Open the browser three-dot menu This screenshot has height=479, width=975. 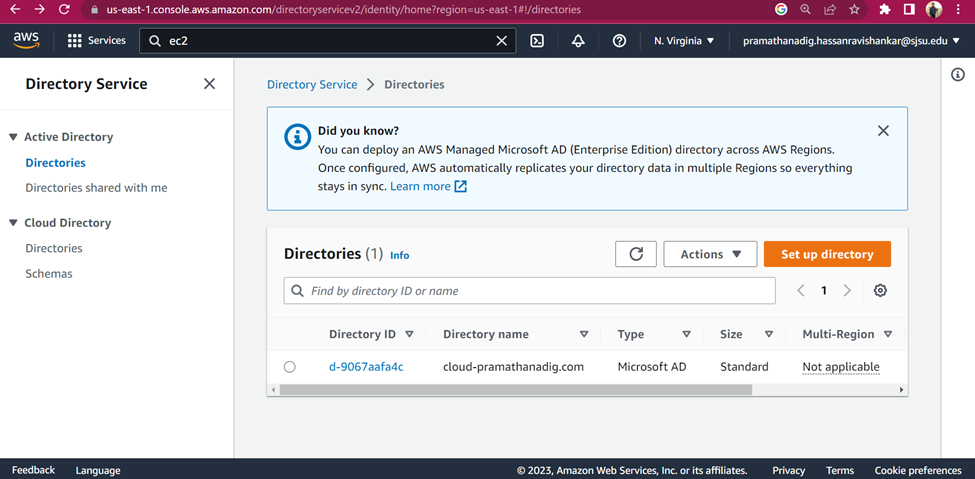957,9
